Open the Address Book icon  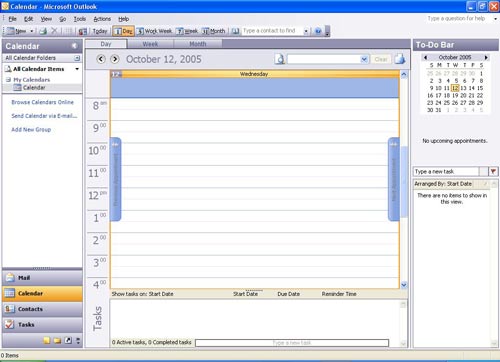(x=235, y=31)
